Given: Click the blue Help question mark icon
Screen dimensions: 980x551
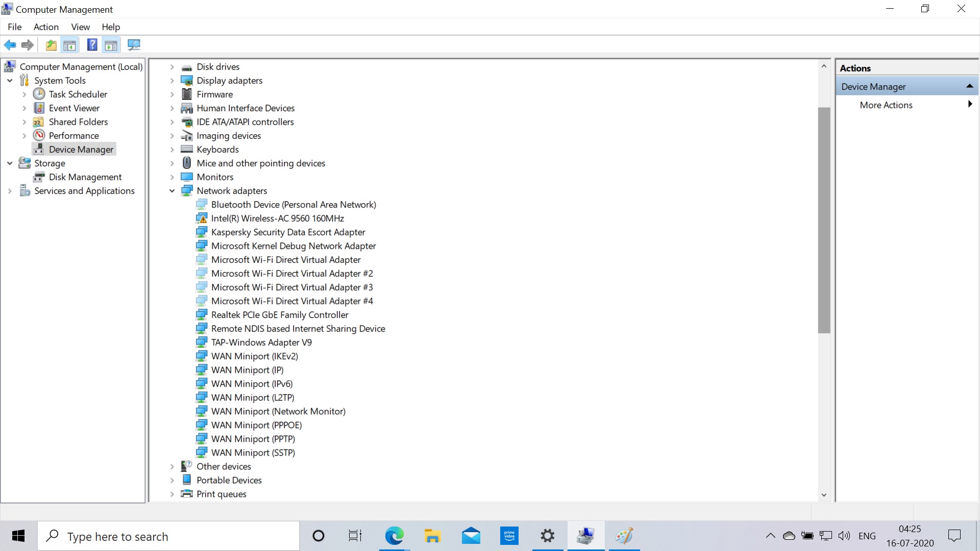Looking at the screenshot, I should pos(92,45).
